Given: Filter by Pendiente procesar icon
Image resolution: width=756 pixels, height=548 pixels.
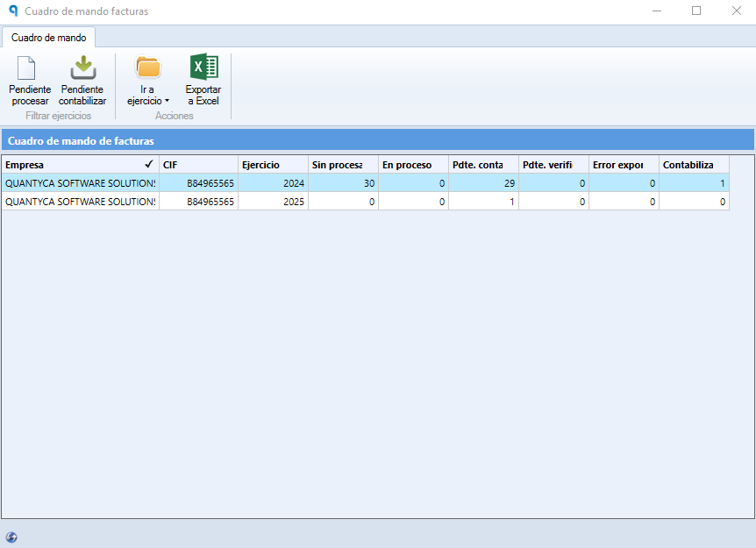Looking at the screenshot, I should pos(26,68).
